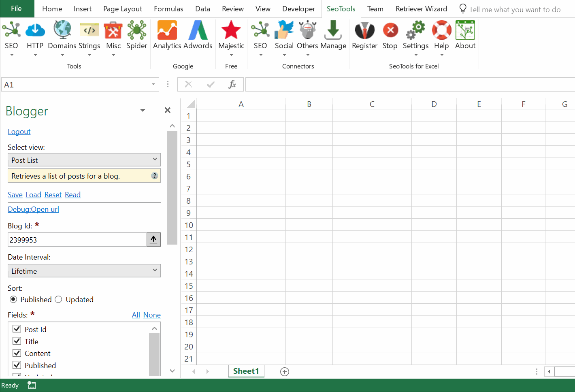Screen dimensions: 575x392
Task: Open the Help lifebuoy icon
Action: pyautogui.click(x=442, y=30)
